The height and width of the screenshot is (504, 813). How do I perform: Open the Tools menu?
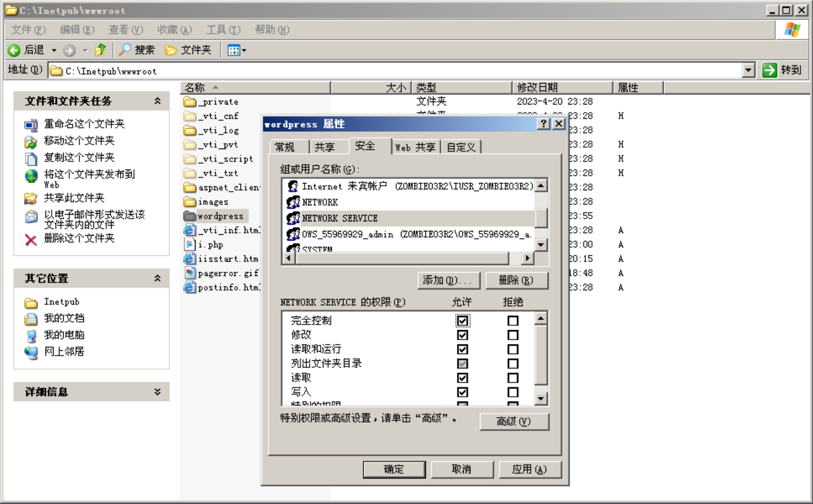point(223,30)
